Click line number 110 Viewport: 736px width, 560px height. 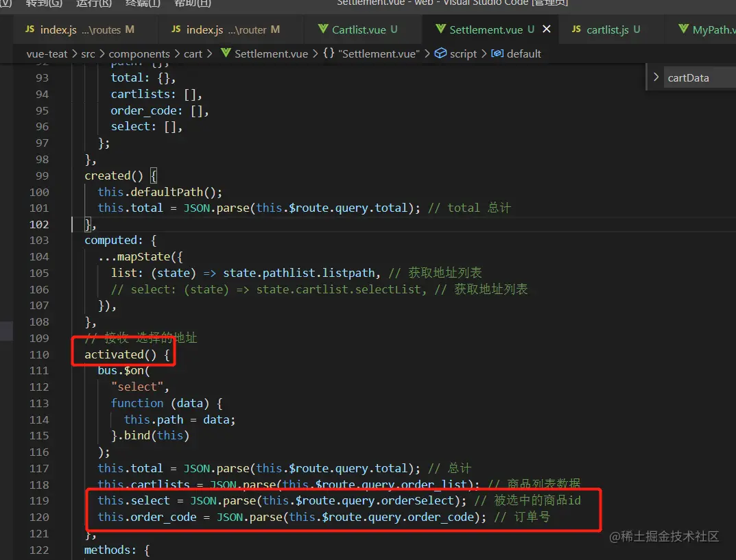coord(39,354)
